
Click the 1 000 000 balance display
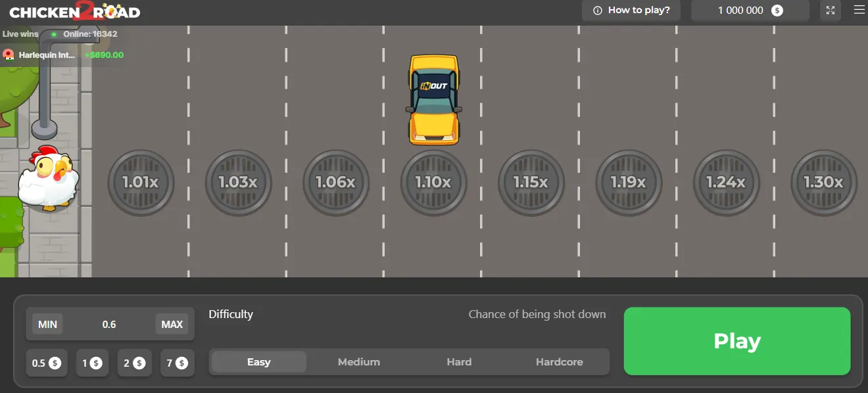750,11
